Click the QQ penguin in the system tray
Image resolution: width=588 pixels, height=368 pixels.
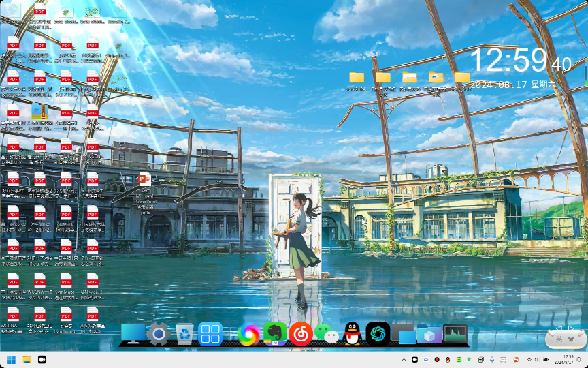(x=448, y=360)
